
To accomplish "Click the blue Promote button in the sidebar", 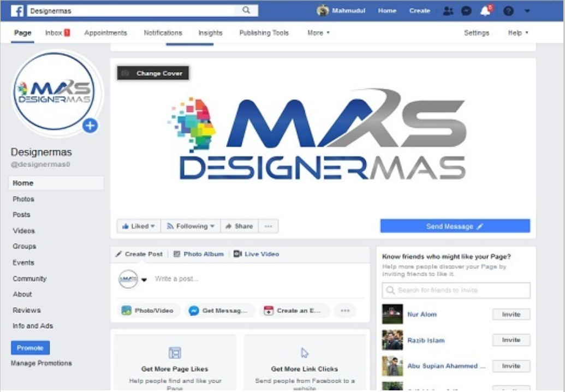I will click(x=30, y=347).
